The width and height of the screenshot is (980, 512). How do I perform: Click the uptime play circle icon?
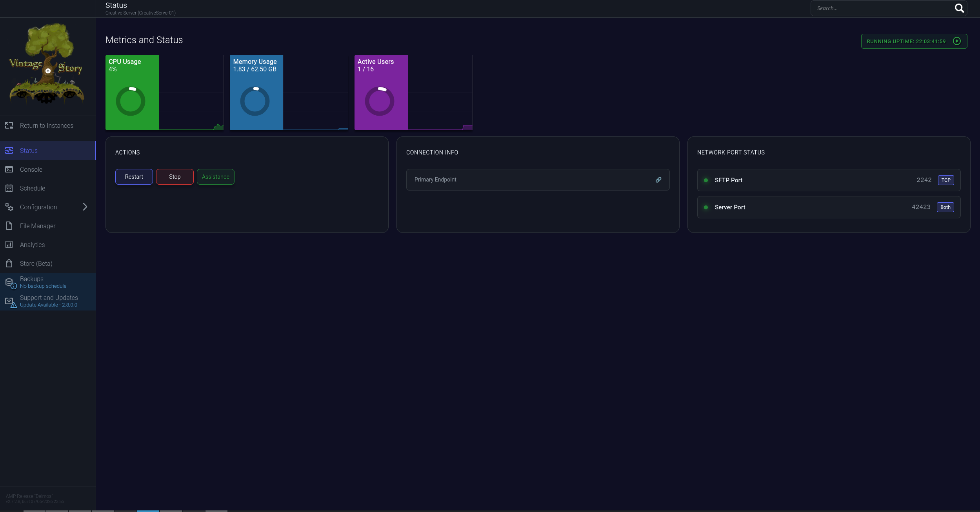pyautogui.click(x=957, y=41)
